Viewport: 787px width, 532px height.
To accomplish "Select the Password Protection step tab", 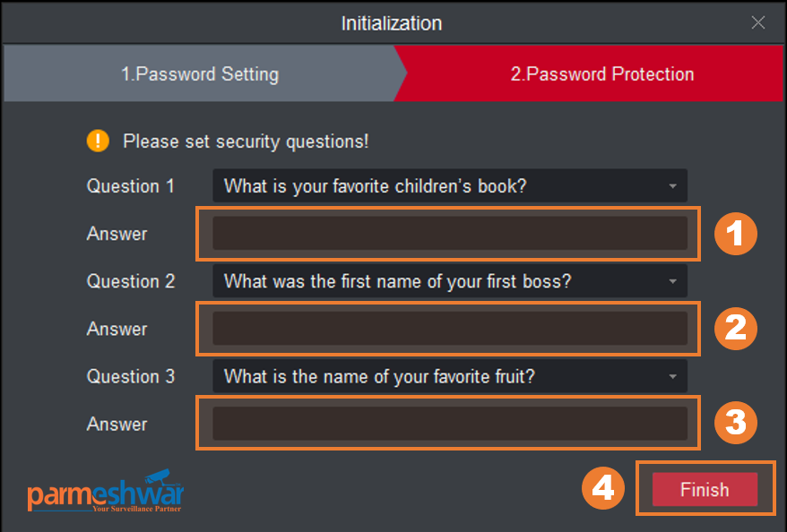I will click(601, 74).
